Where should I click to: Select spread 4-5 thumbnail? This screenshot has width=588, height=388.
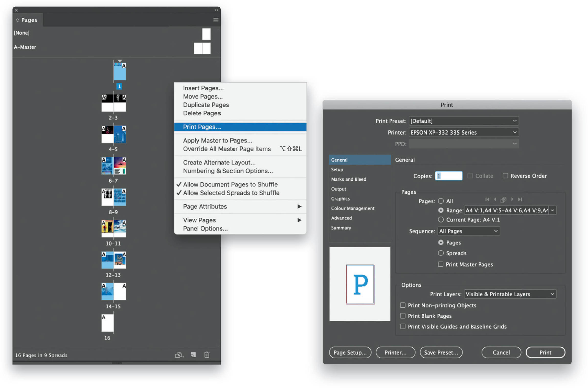point(114,134)
